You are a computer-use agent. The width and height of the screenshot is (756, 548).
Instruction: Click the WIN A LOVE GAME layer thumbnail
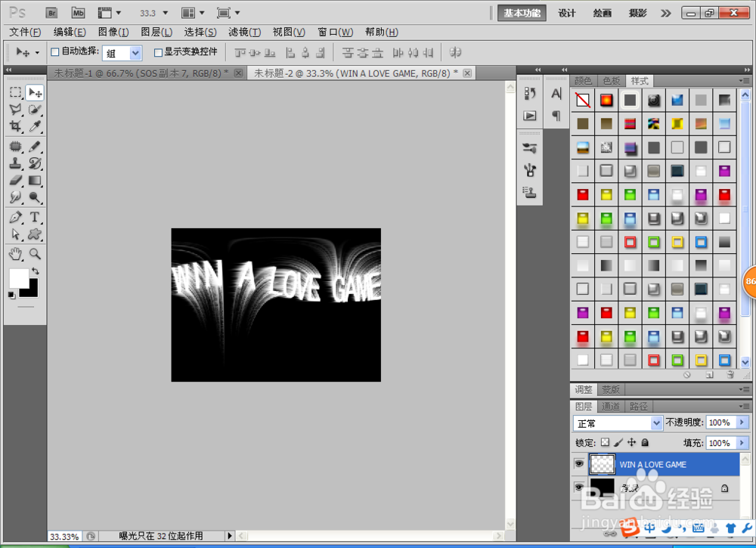point(603,464)
